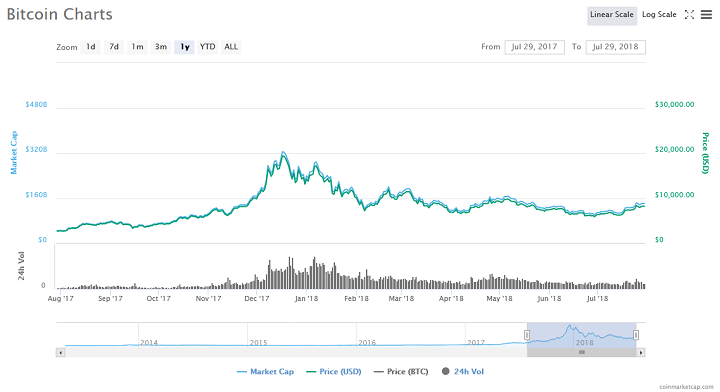Toggle 24h Vol series in legend

click(463, 371)
